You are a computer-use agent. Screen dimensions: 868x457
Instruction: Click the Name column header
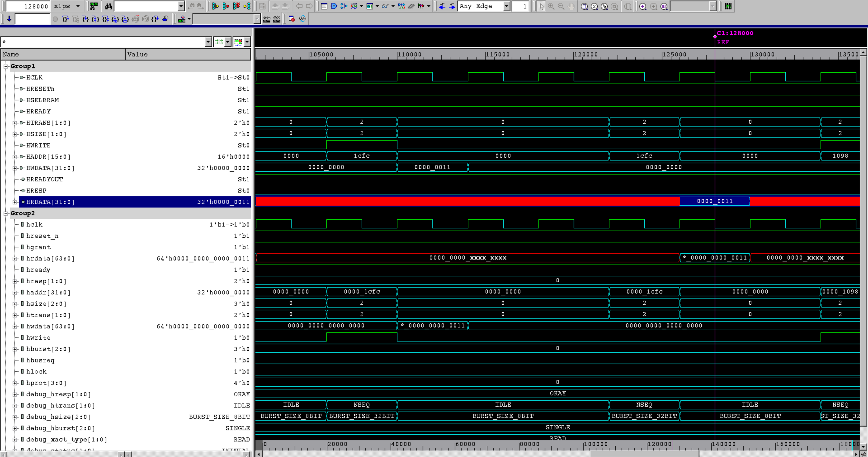pyautogui.click(x=63, y=54)
